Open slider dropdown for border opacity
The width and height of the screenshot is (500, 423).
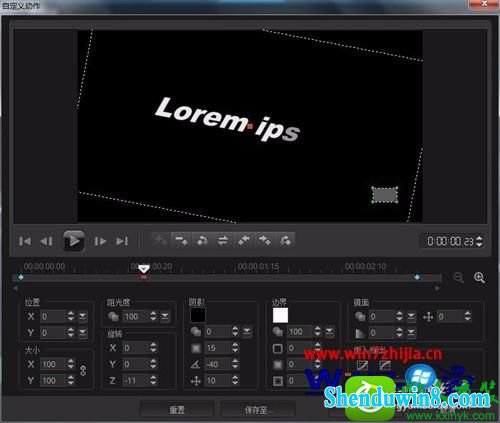click(329, 331)
